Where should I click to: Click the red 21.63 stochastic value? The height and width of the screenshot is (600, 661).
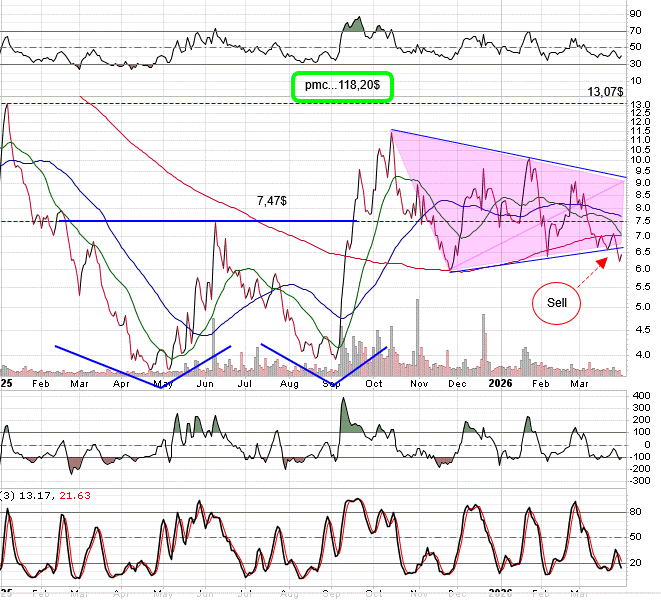tap(74, 496)
